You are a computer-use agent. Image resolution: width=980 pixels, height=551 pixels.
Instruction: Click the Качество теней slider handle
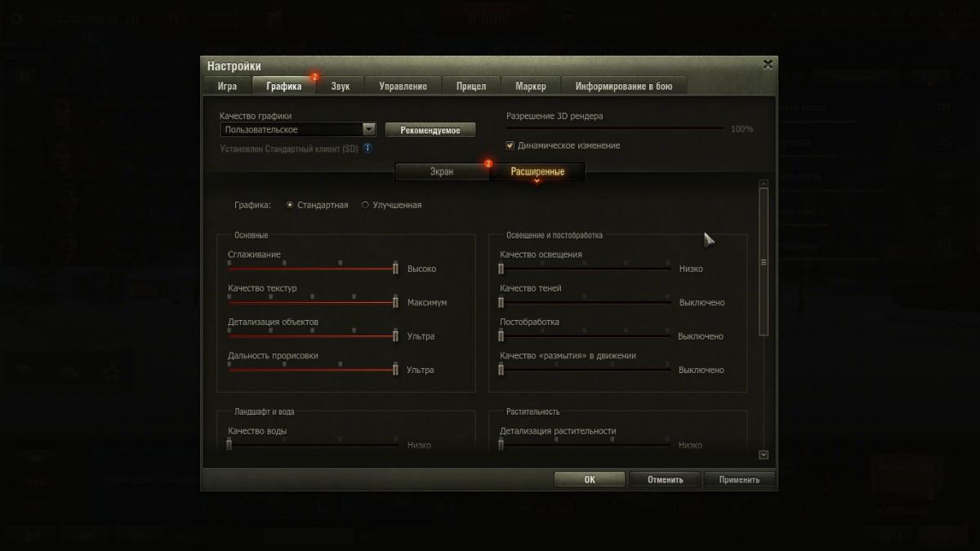[x=501, y=302]
